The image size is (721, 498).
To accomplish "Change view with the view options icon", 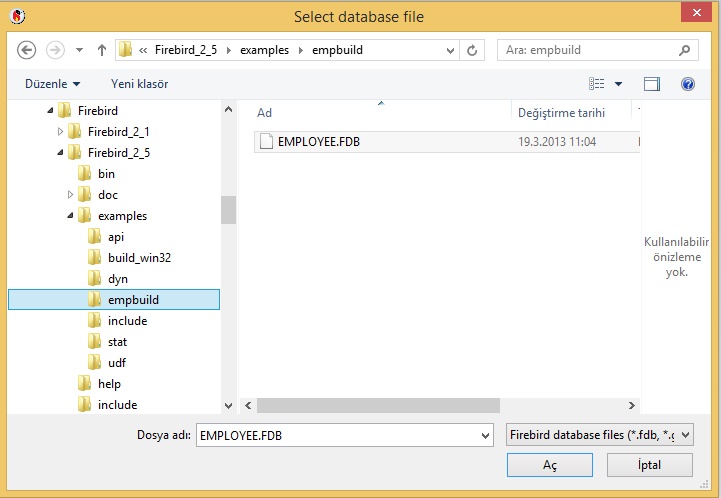I will [x=598, y=84].
